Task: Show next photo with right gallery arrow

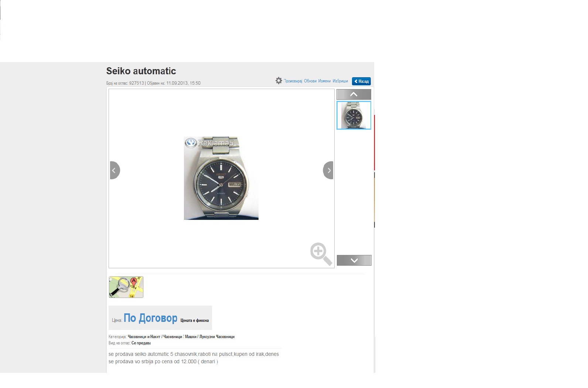Action: coord(328,170)
